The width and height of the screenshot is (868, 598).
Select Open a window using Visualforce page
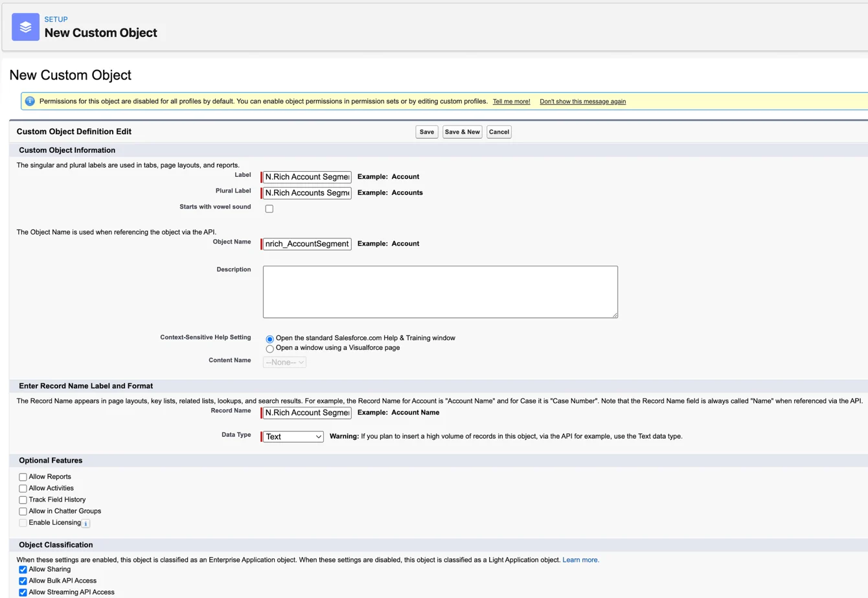(x=269, y=349)
